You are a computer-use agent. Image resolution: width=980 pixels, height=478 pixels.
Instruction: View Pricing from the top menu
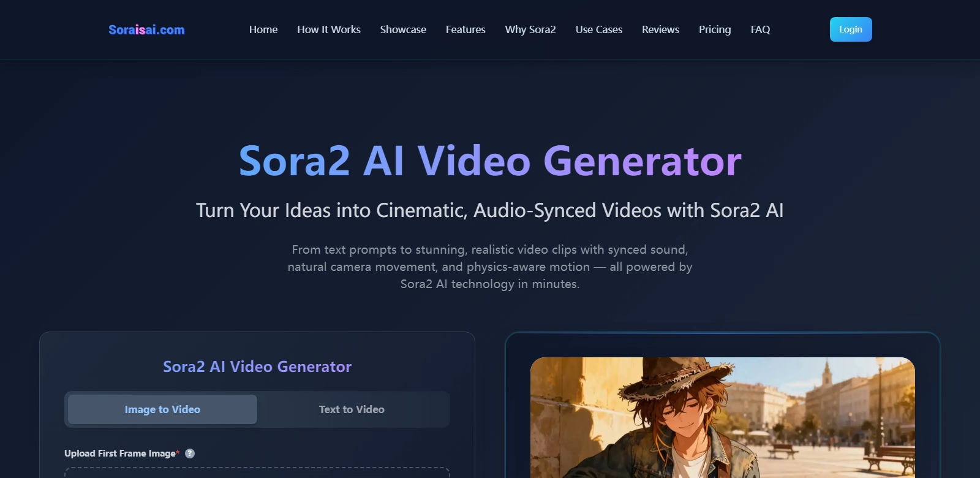tap(715, 29)
